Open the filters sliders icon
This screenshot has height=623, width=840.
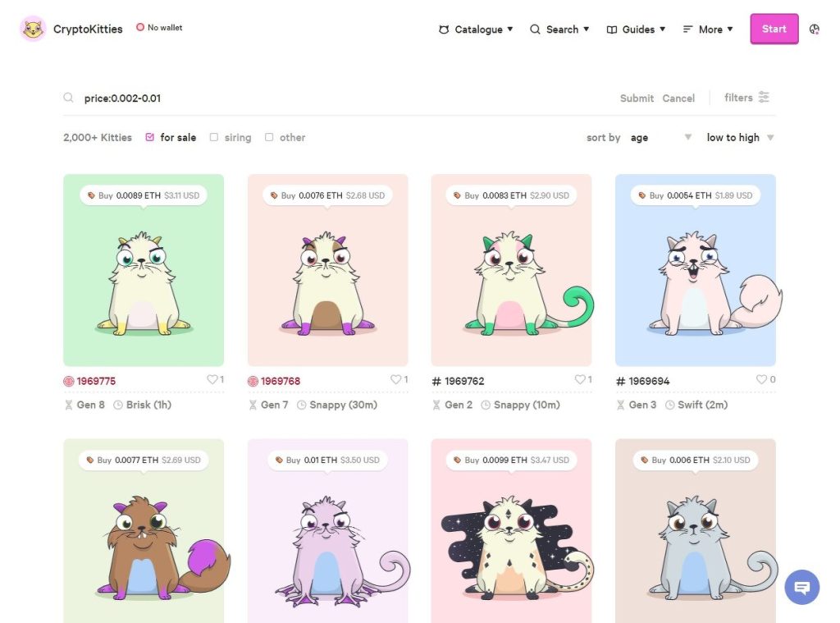[x=764, y=97]
